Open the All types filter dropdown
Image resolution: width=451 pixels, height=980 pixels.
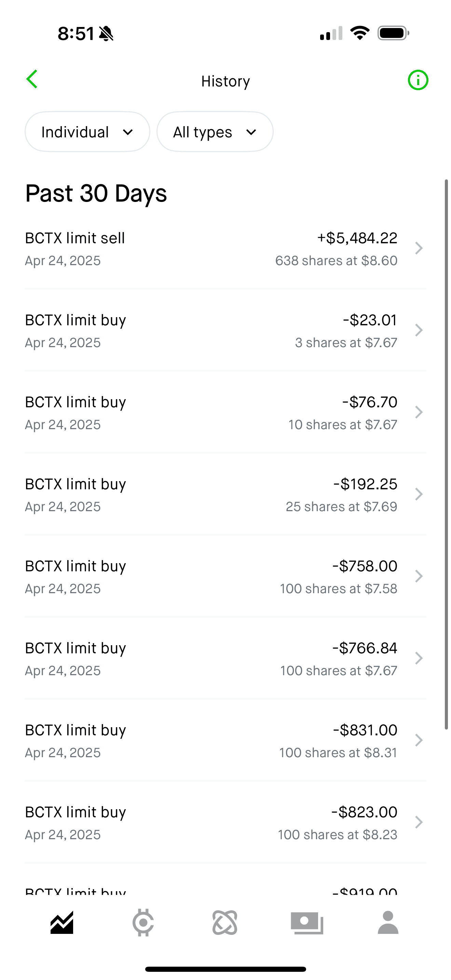tap(215, 132)
